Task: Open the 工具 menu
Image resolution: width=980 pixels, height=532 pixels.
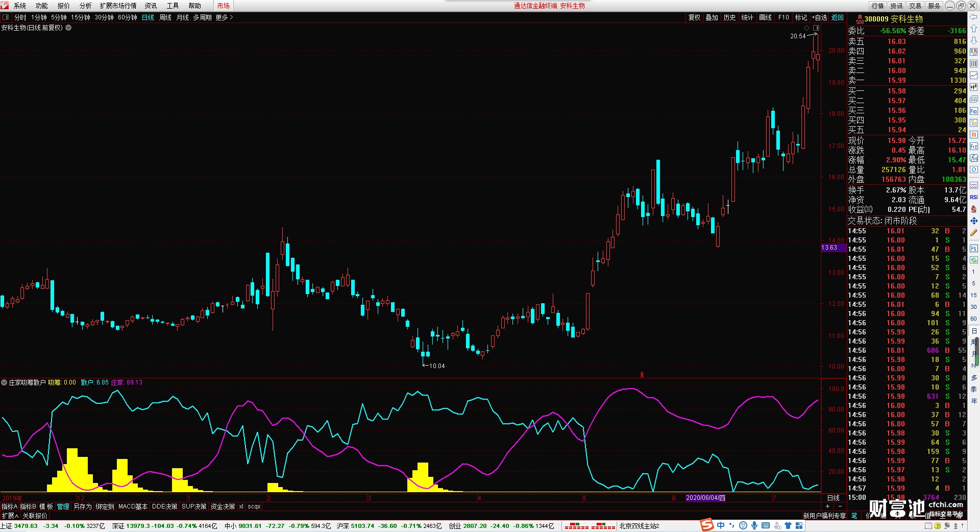Action: [x=173, y=6]
